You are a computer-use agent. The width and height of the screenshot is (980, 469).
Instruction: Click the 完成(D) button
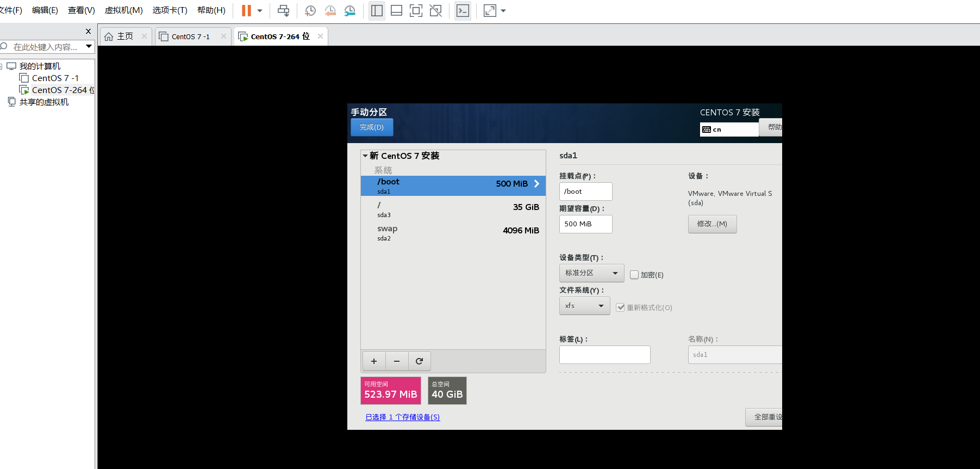click(x=372, y=127)
